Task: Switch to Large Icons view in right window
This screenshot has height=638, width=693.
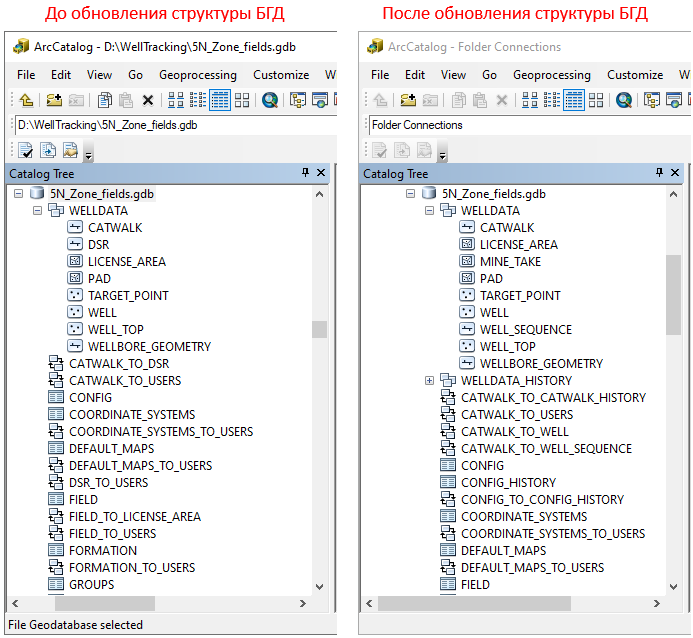Action: [x=530, y=100]
